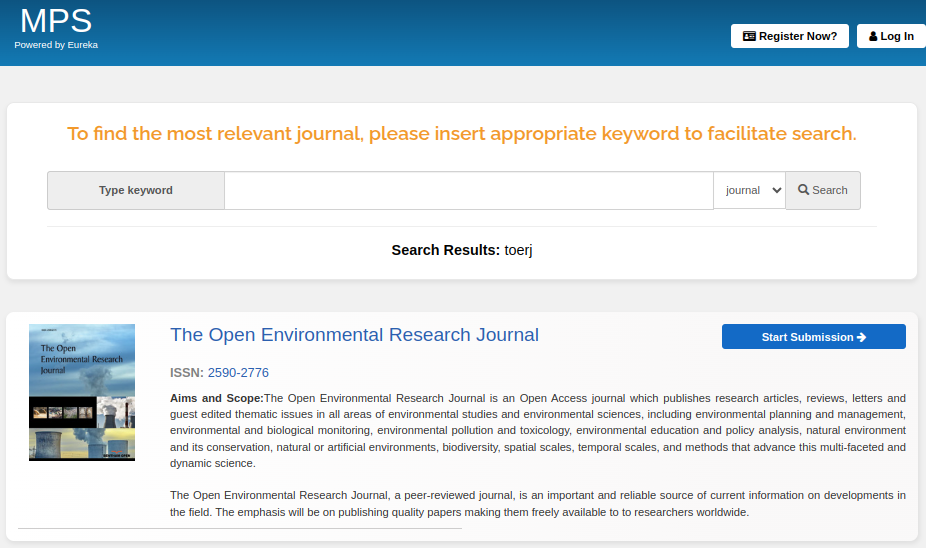This screenshot has width=926, height=548.
Task: Open the journal cover thumbnail image
Action: click(82, 392)
